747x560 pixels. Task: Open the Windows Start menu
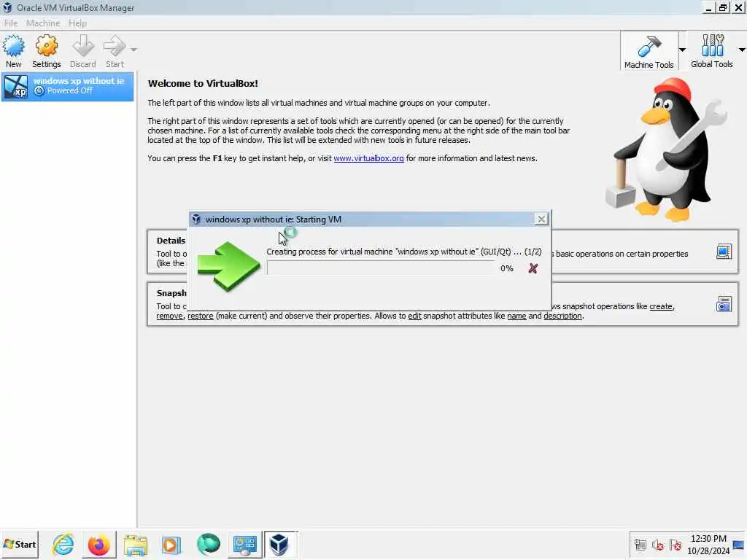coord(20,544)
